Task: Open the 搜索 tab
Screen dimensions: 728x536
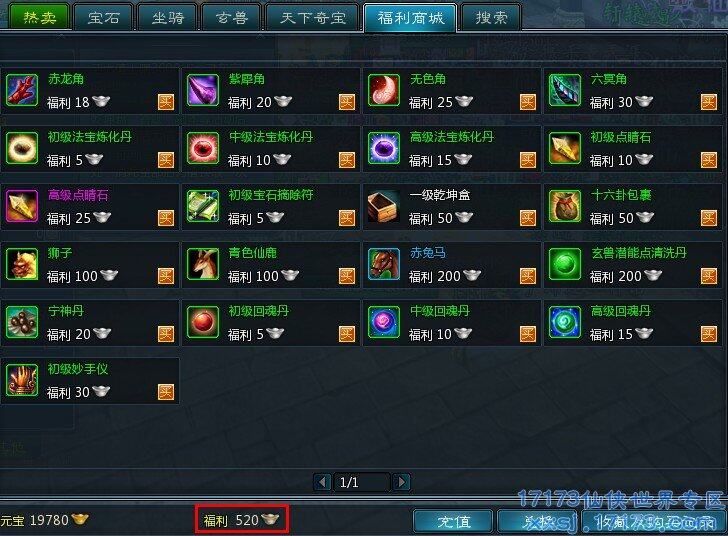Action: 491,18
